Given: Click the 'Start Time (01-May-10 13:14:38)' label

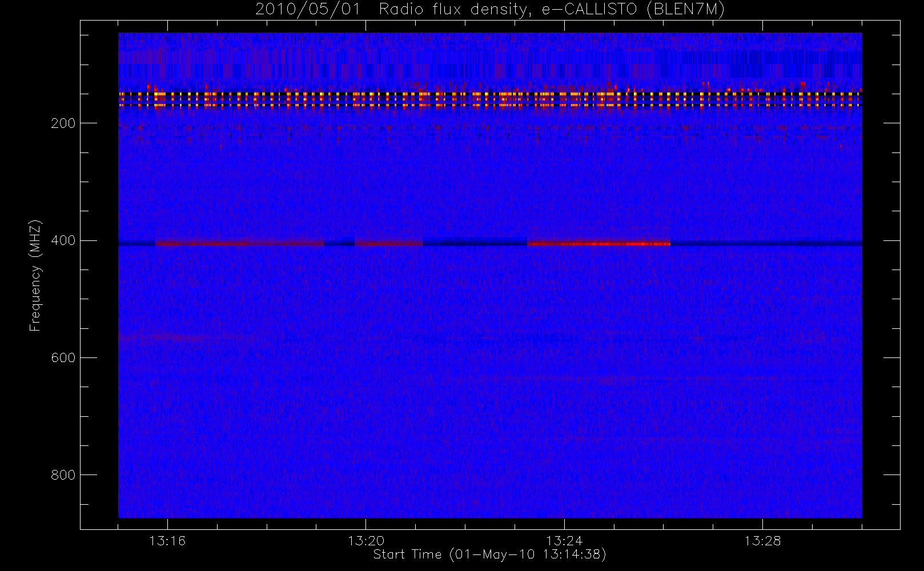Looking at the screenshot, I should [x=489, y=554].
